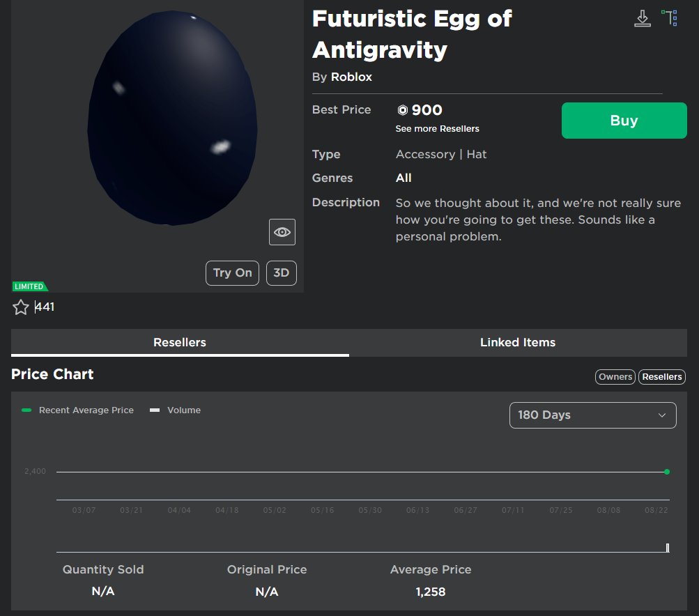This screenshot has width=699, height=616.
Task: Click the eye preview icon on the egg image
Action: 282,231
